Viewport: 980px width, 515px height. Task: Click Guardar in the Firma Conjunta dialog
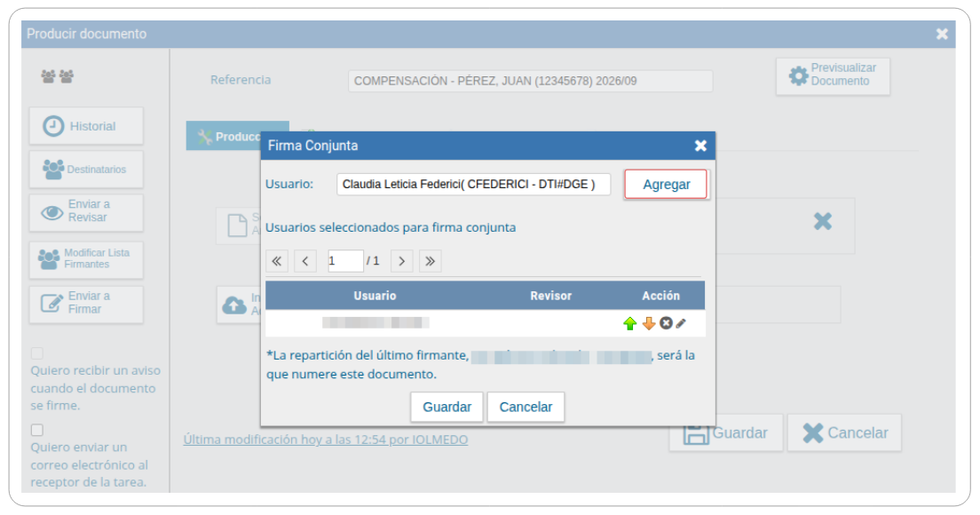click(x=447, y=407)
